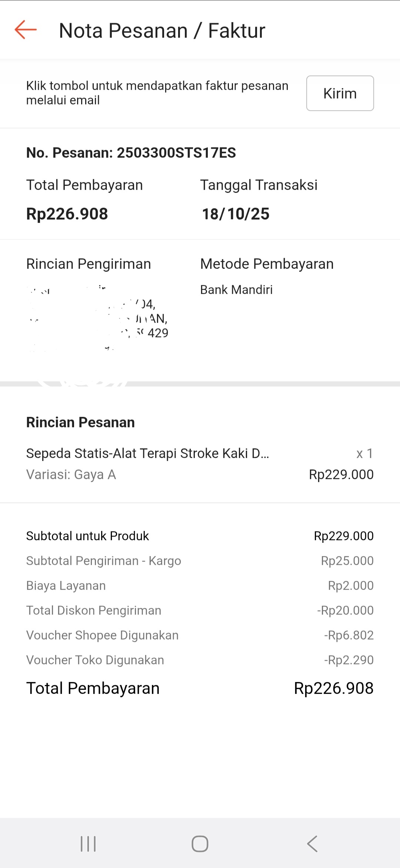Click the Bank Mandiri payment method

coord(236,290)
